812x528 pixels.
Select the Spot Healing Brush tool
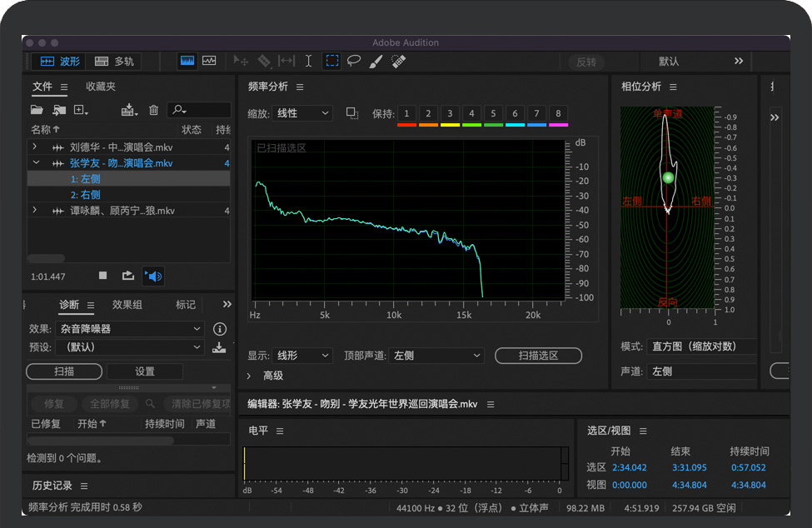point(398,61)
